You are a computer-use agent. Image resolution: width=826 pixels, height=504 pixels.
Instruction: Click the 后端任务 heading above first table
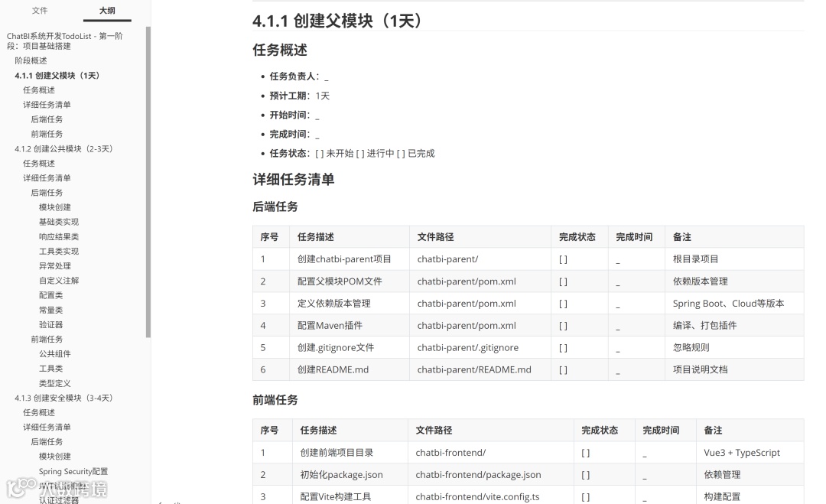click(275, 206)
